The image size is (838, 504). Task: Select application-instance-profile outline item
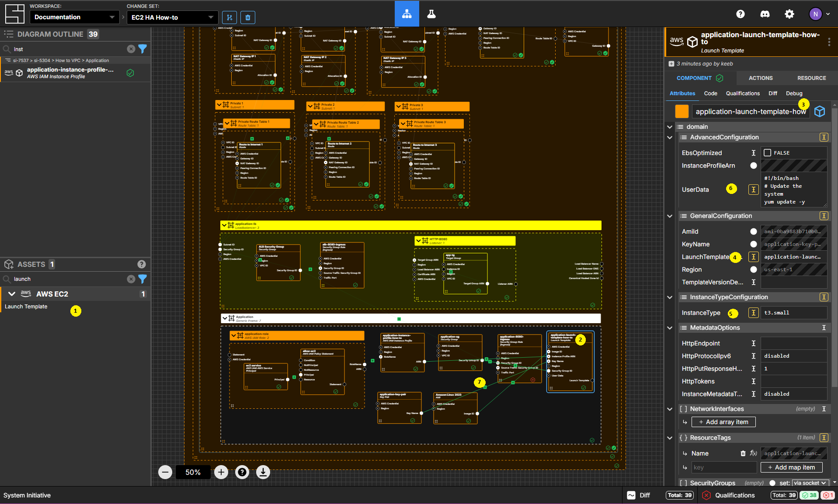tap(75, 73)
